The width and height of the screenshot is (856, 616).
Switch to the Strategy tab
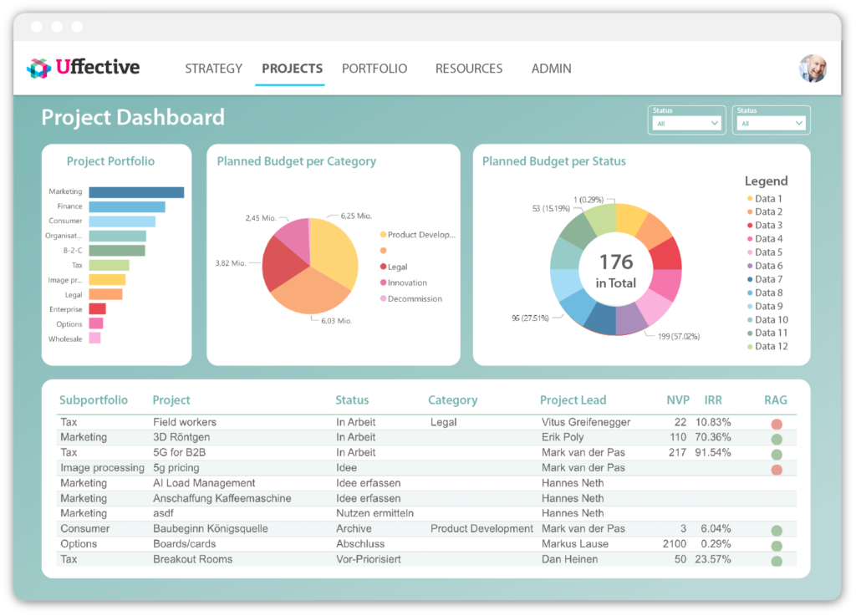tap(213, 69)
